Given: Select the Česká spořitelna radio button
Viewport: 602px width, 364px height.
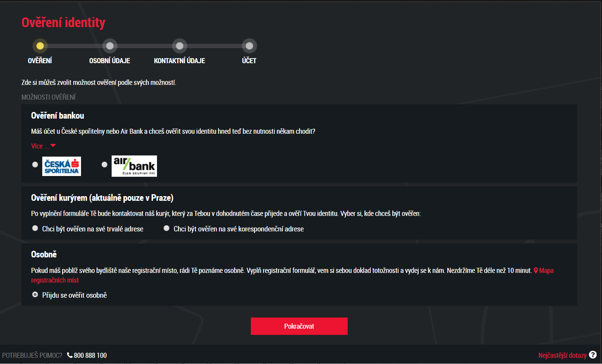Looking at the screenshot, I should click(35, 164).
